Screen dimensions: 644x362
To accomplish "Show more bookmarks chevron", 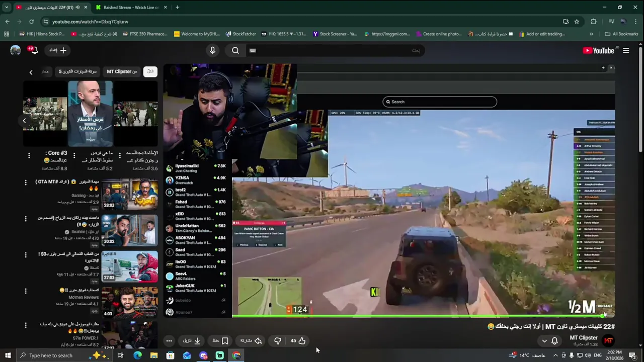I will point(591,34).
